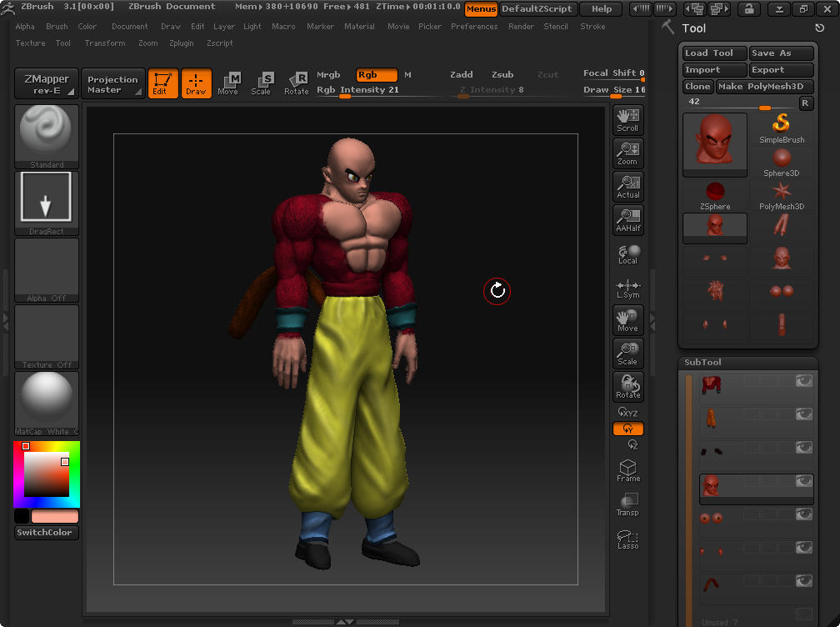Click the Clone tool button
Viewport: 840px width, 627px height.
point(698,86)
